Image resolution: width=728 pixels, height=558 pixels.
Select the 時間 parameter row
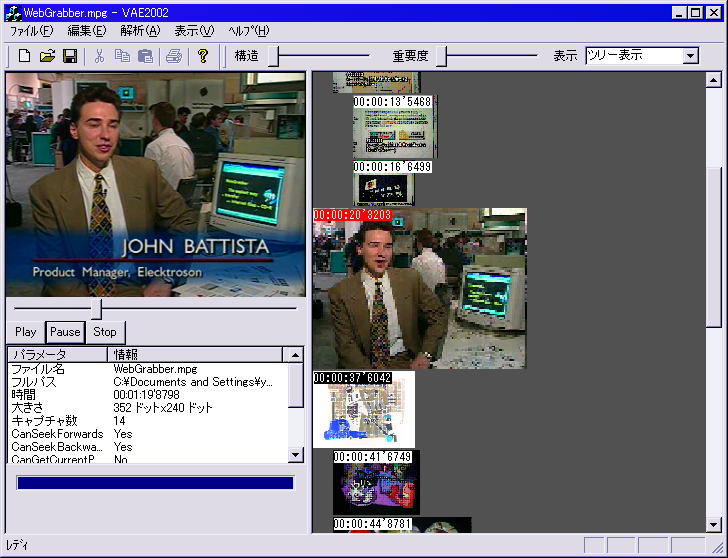pos(148,395)
